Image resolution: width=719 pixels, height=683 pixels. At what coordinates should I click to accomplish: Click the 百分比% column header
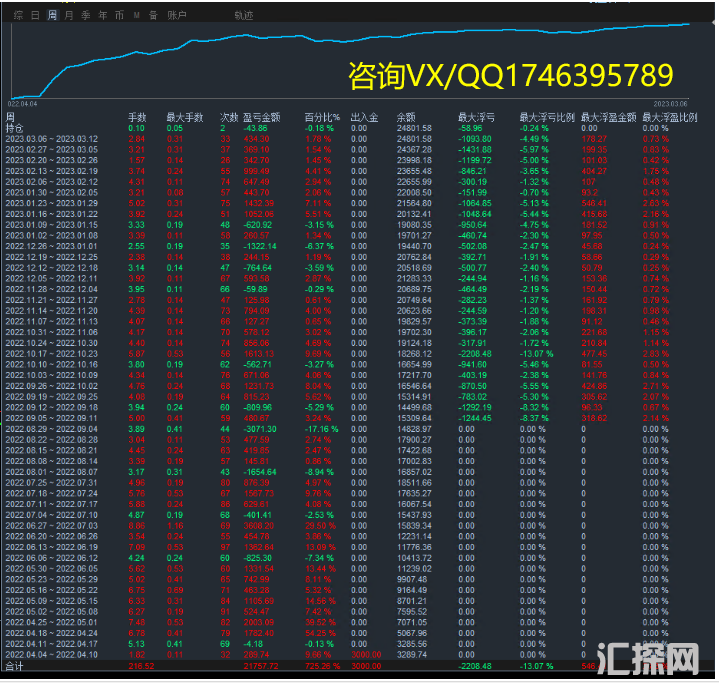pyautogui.click(x=322, y=118)
